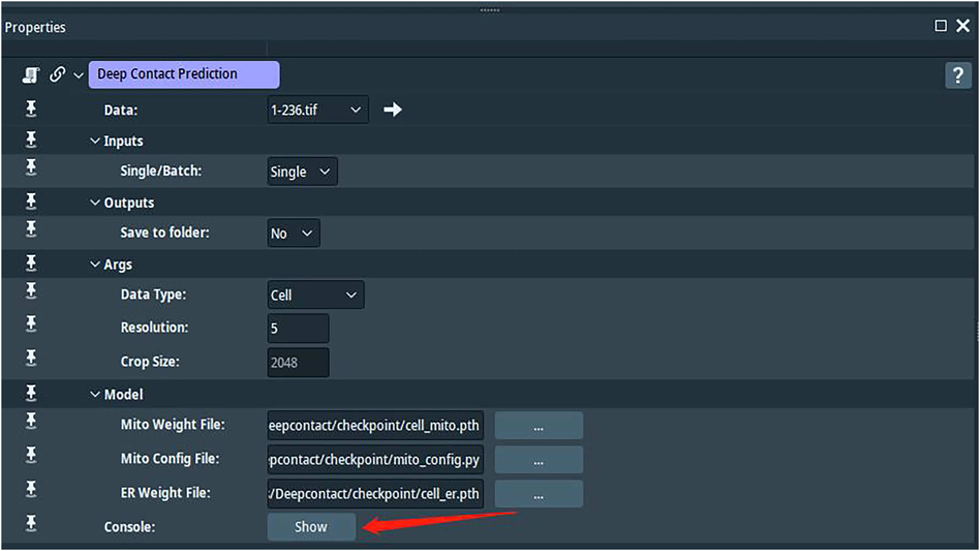
Task: Click the script icon beside Deep Contact Prediction
Action: [30, 75]
